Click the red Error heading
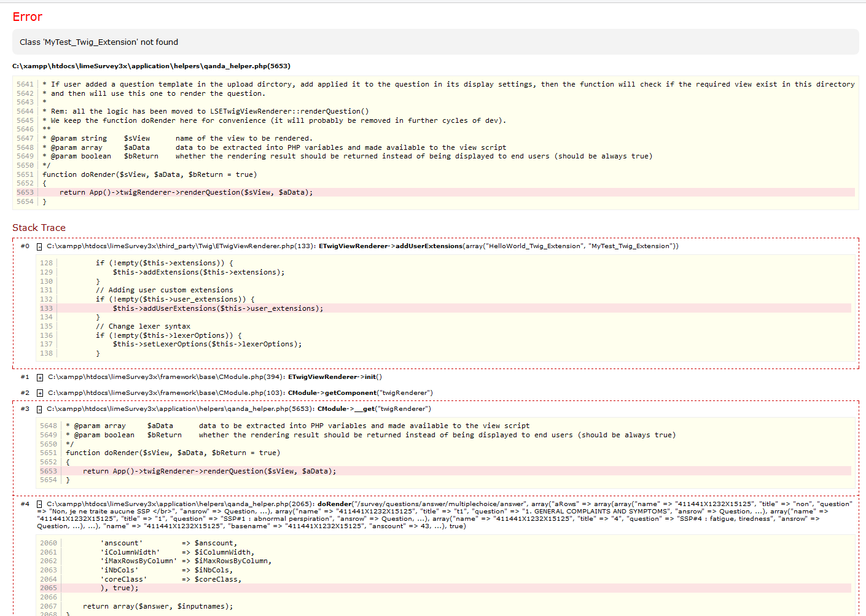Viewport: 866px width, 616px height. click(x=28, y=17)
